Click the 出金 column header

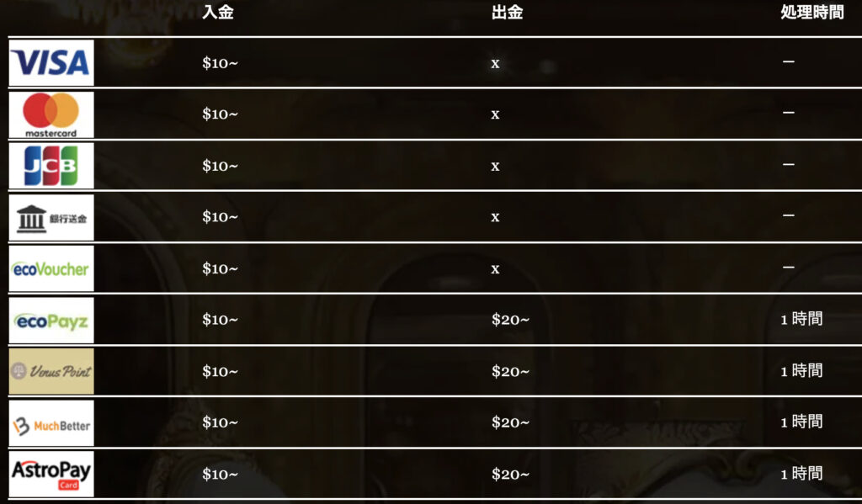(507, 12)
